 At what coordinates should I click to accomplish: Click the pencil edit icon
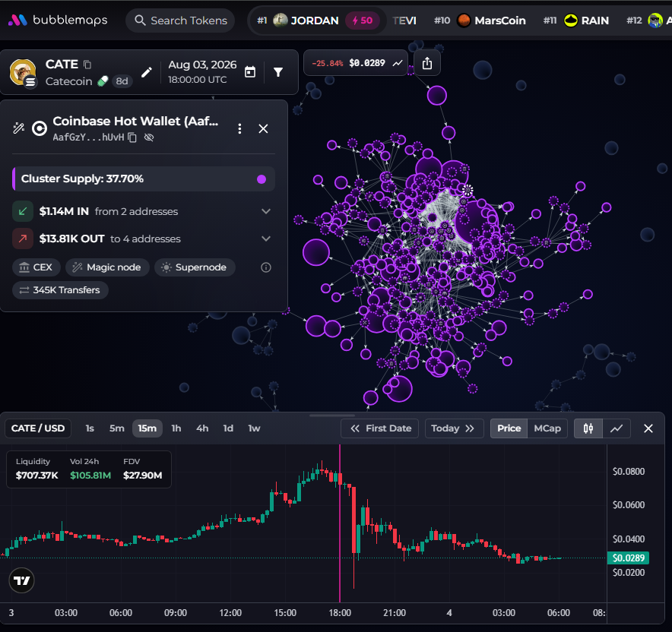pyautogui.click(x=147, y=72)
